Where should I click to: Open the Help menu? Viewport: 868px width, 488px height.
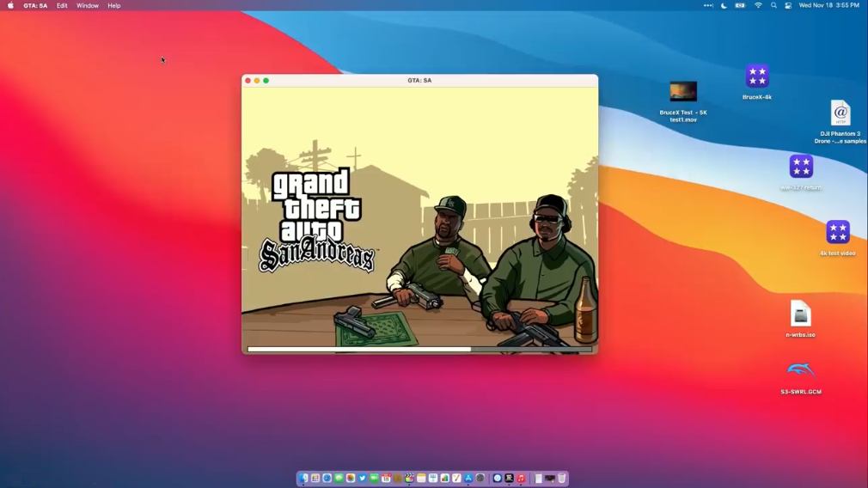click(x=114, y=5)
